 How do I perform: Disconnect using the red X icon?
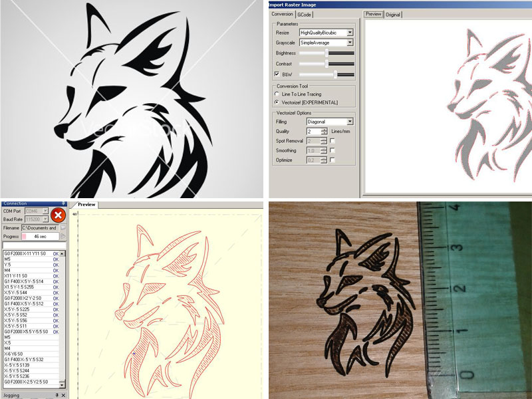coord(58,215)
